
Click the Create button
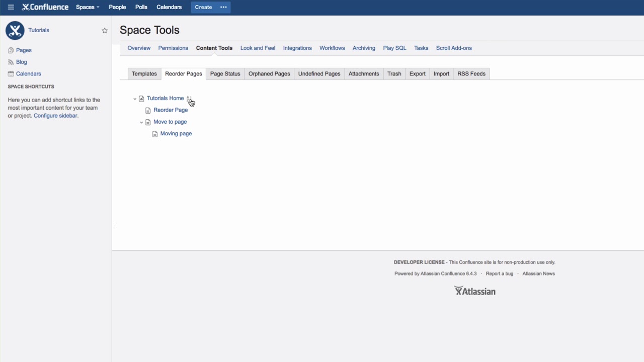203,7
